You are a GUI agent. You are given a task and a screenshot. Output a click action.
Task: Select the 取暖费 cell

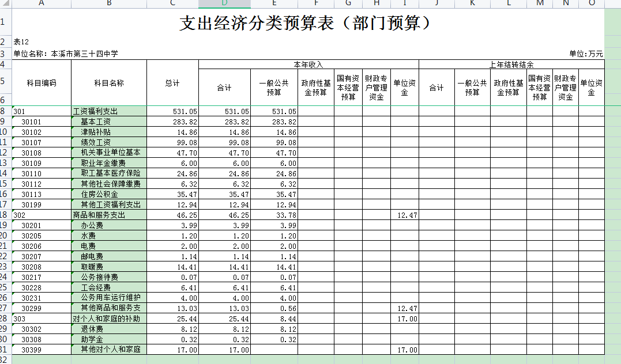(x=109, y=267)
